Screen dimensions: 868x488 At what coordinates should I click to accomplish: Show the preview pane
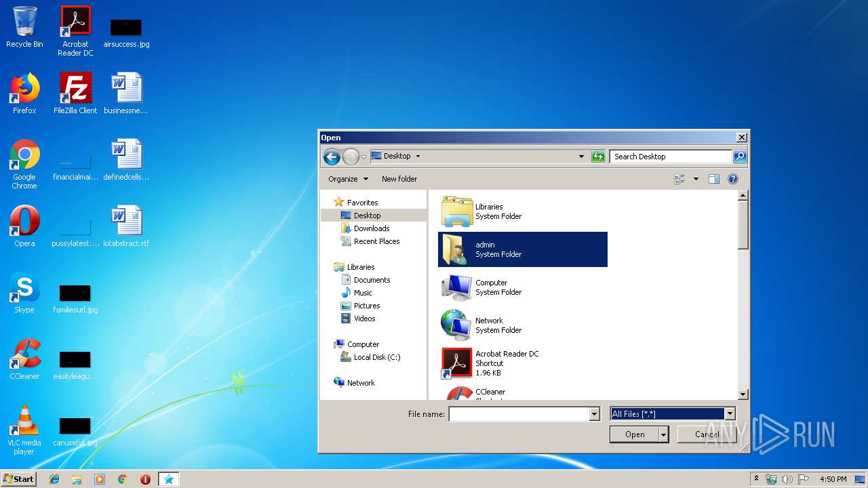tap(713, 179)
